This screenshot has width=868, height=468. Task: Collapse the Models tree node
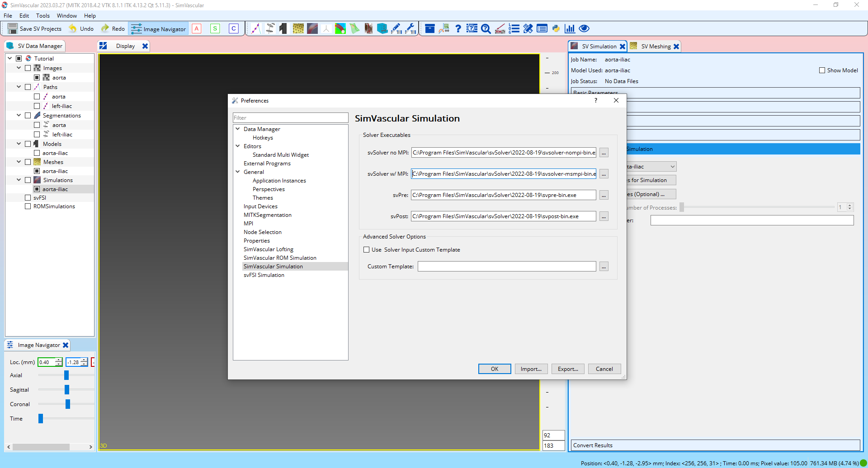tap(19, 144)
